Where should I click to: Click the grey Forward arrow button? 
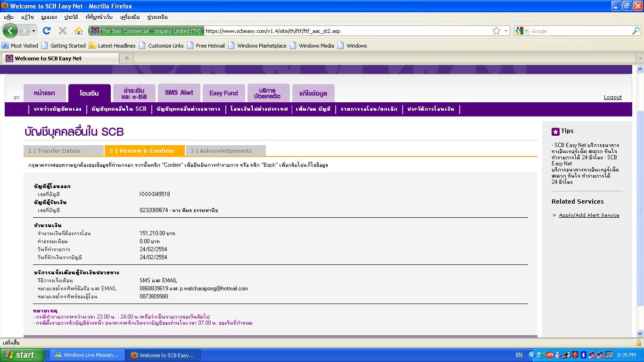pos(24,31)
